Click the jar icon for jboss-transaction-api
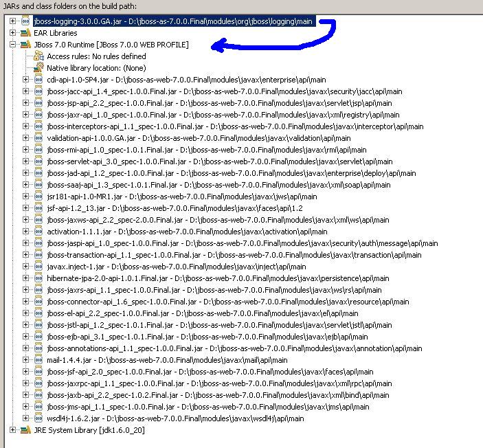Image resolution: width=483 pixels, height=448 pixels. point(38,255)
